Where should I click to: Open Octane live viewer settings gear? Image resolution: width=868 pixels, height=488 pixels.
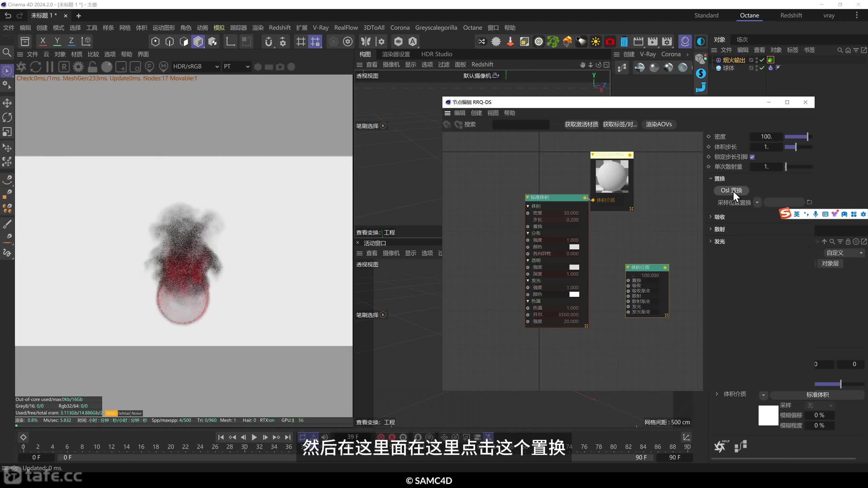[78, 67]
